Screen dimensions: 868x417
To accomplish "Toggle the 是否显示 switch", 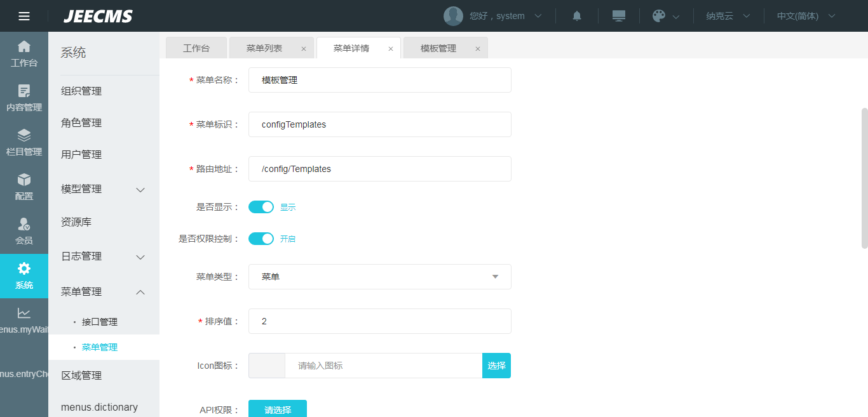I will click(x=261, y=207).
